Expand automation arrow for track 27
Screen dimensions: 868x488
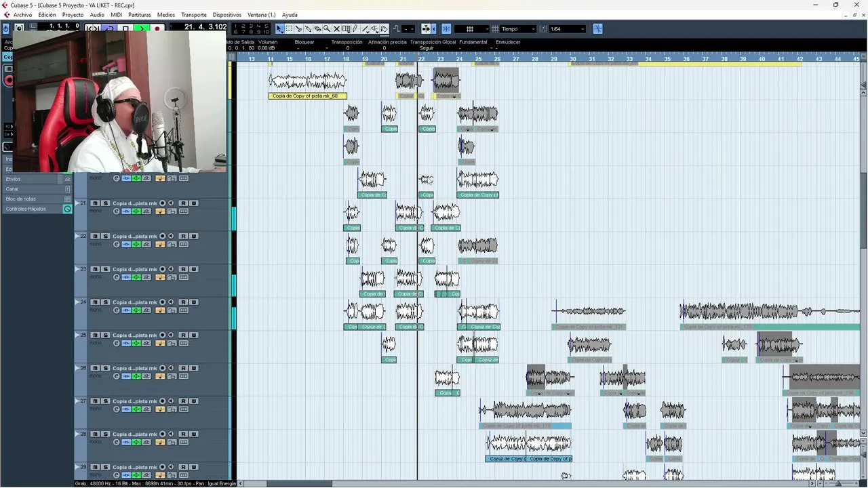77,401
